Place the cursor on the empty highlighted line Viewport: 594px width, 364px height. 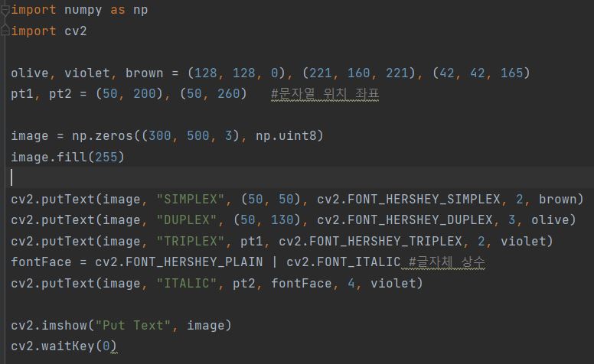[x=299, y=177]
